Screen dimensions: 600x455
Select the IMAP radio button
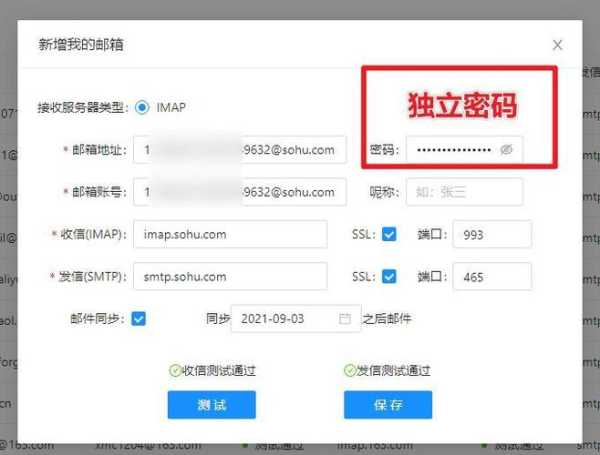142,106
